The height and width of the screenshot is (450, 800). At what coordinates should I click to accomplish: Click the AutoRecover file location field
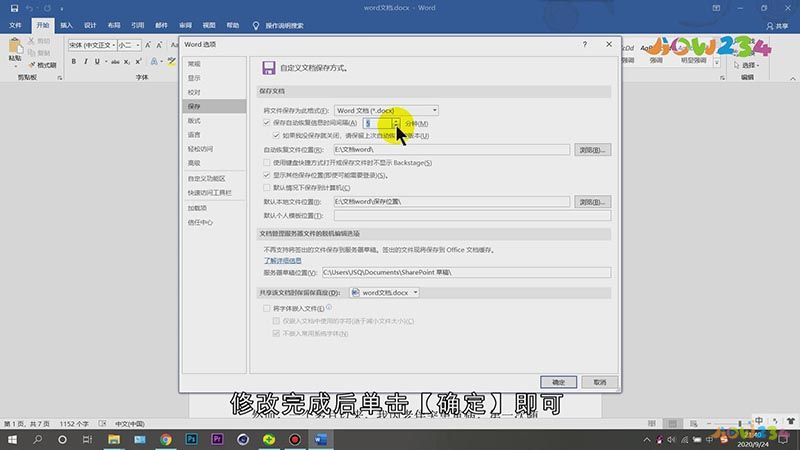pyautogui.click(x=452, y=149)
